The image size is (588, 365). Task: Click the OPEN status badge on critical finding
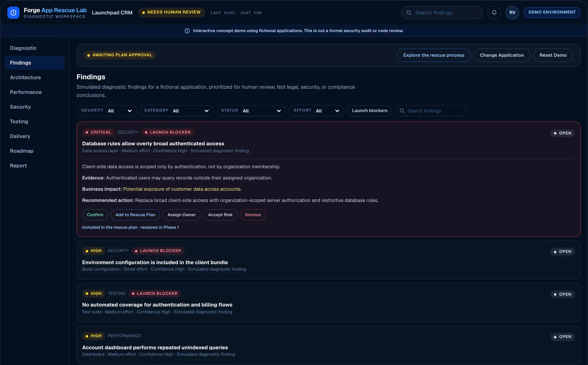click(x=563, y=133)
